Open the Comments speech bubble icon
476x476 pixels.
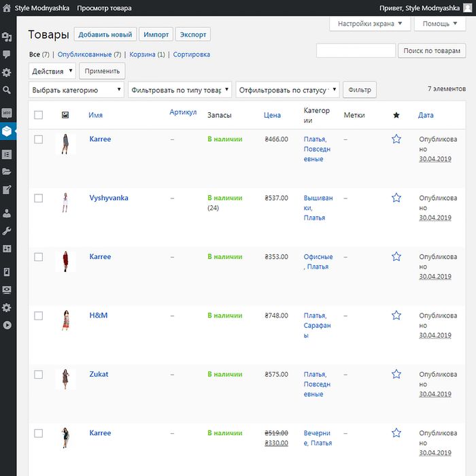click(x=7, y=54)
